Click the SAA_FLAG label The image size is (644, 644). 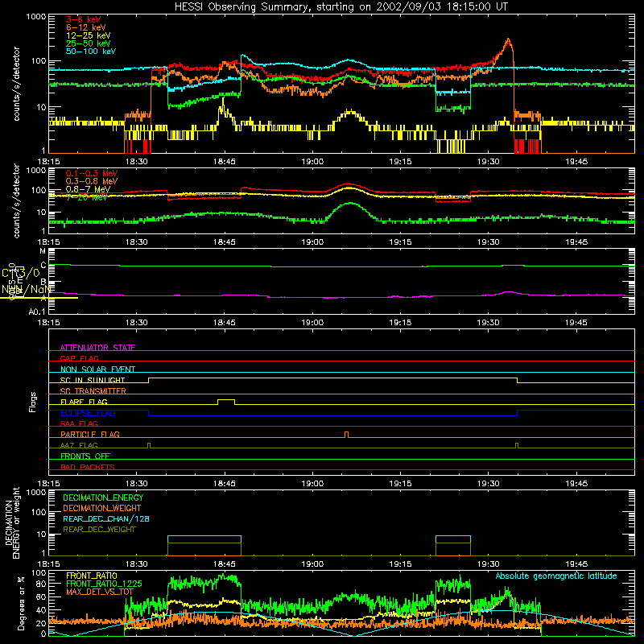(79, 423)
